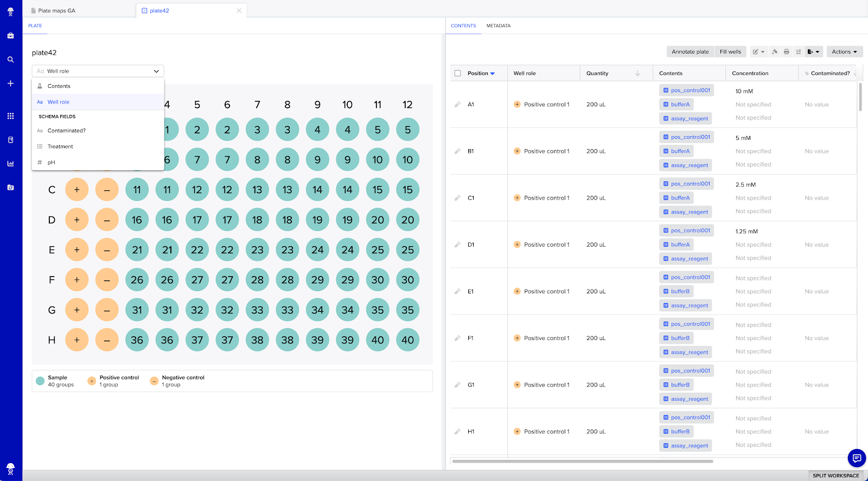The height and width of the screenshot is (481, 868).
Task: Click the fill paint-bucket toolbar icon
Action: [x=775, y=52]
